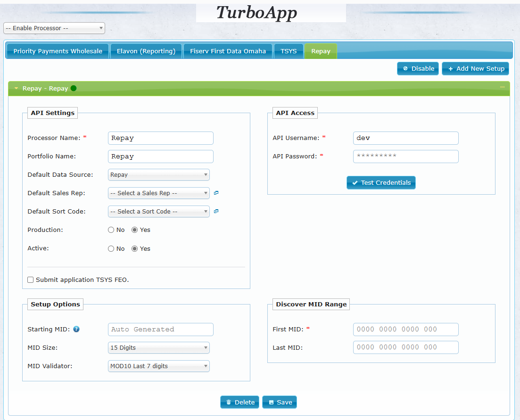Set Active to No

pyautogui.click(x=111, y=248)
